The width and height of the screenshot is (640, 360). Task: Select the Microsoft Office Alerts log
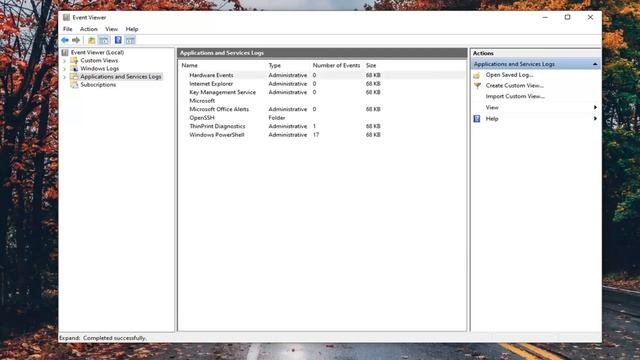[x=322, y=109]
